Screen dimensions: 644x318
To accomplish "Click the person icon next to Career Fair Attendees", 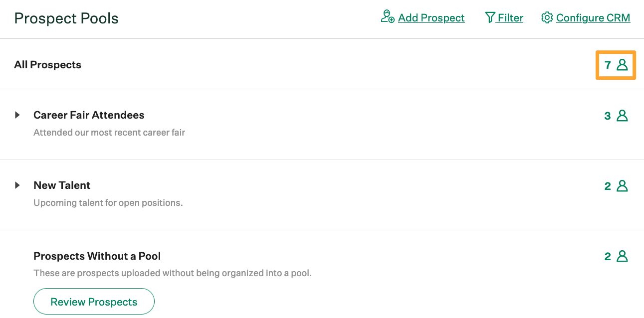I will click(622, 115).
